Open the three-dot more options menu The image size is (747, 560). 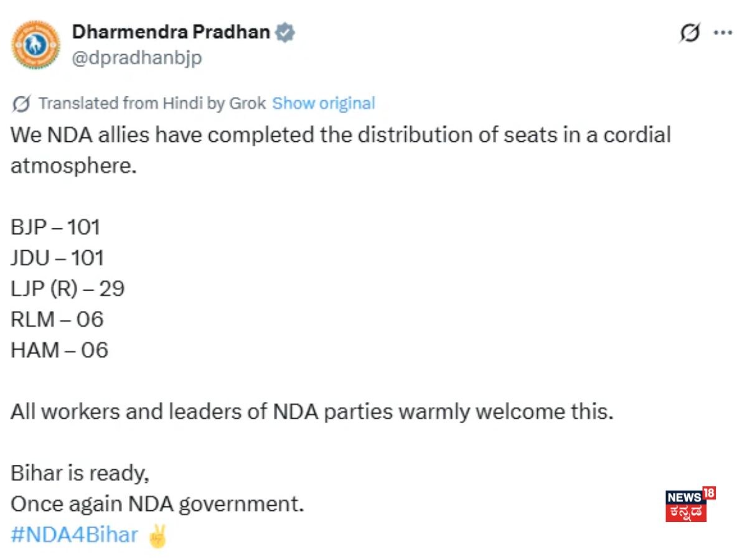click(722, 32)
